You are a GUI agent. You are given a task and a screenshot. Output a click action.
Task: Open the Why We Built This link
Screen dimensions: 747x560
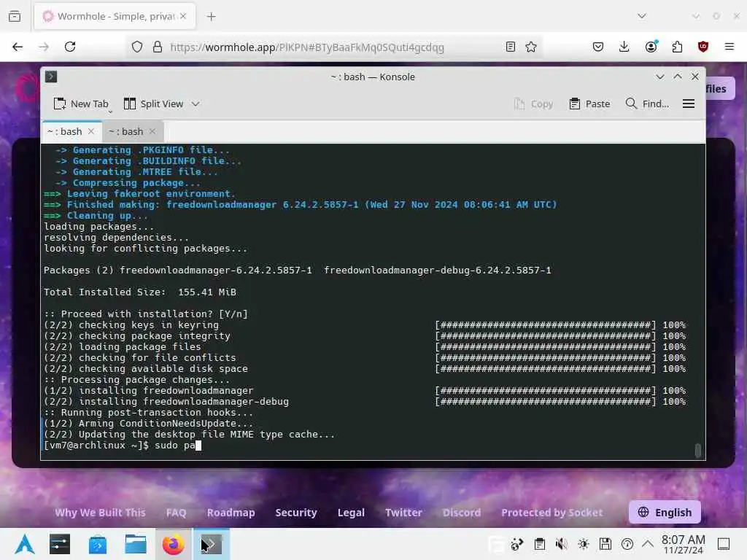100,513
